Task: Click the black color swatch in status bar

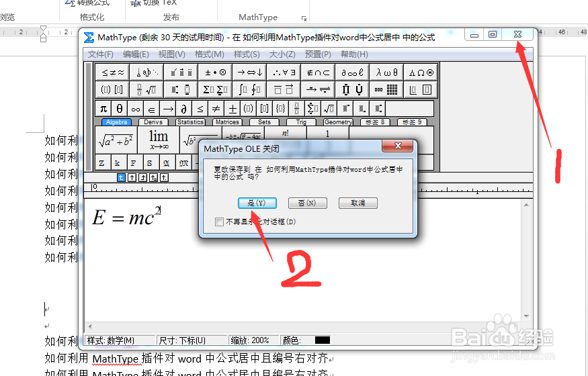Action: click(323, 340)
